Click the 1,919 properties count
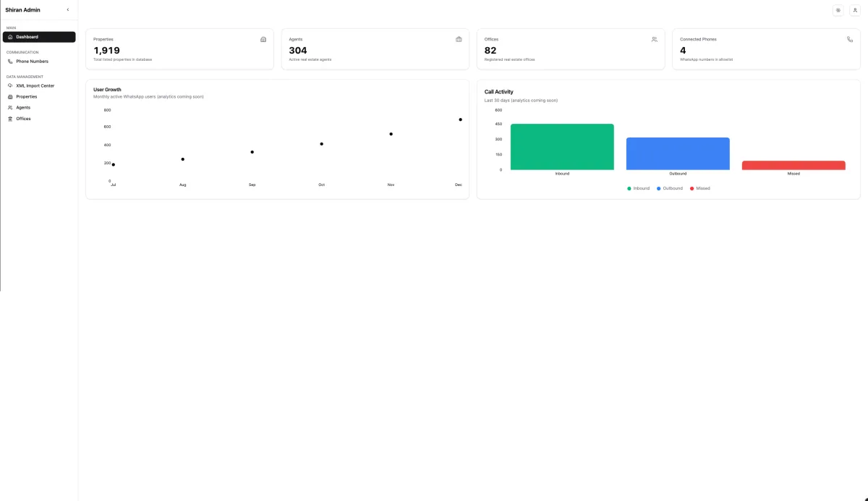The image size is (868, 501). (106, 51)
